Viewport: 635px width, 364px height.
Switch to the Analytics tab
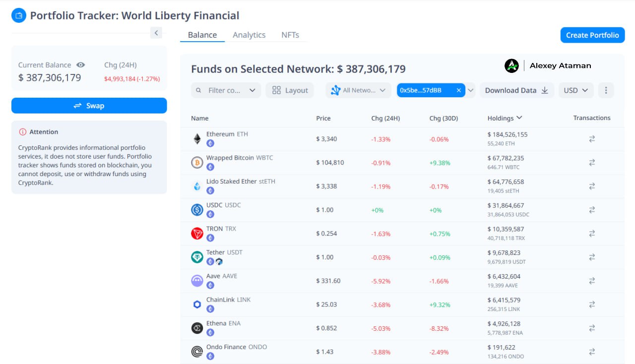(249, 35)
